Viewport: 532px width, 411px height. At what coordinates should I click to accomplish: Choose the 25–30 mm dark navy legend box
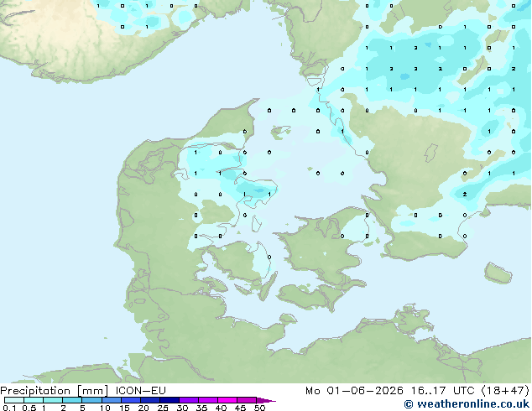point(170,400)
